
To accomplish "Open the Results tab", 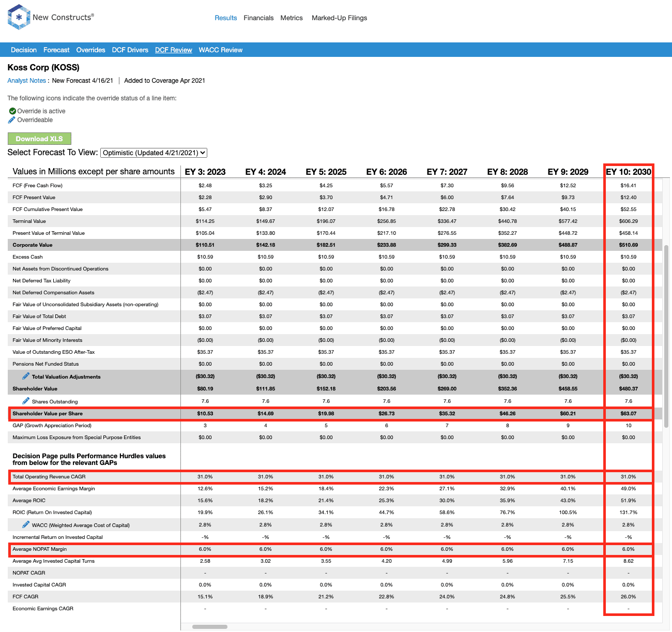I will (x=226, y=18).
